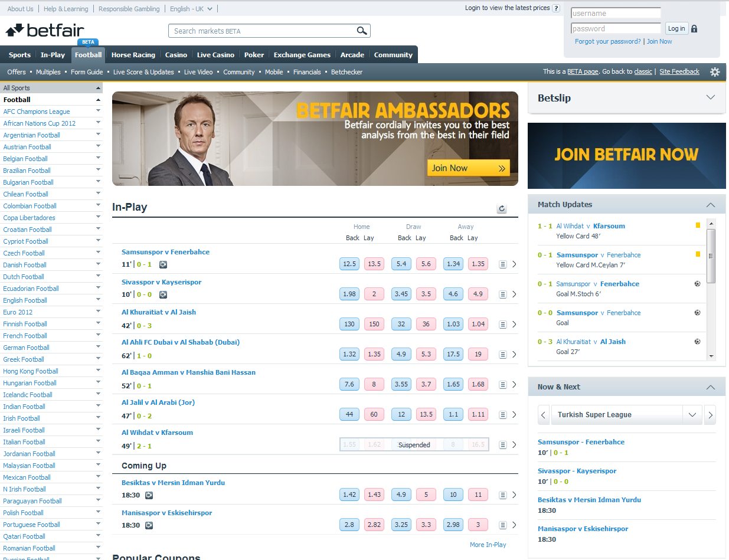
Task: Expand English Football sidebar arrow
Action: [x=98, y=300]
